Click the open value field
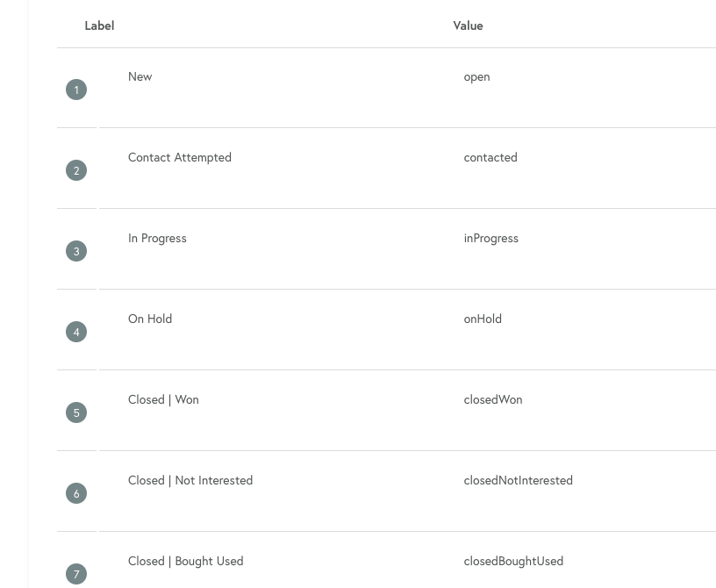The height and width of the screenshot is (588, 716). click(x=476, y=76)
